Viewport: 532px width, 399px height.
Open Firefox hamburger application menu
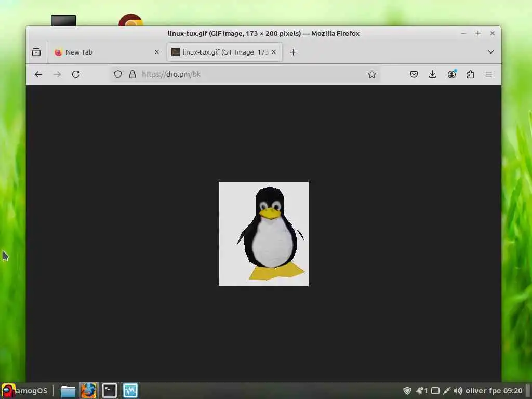click(489, 74)
